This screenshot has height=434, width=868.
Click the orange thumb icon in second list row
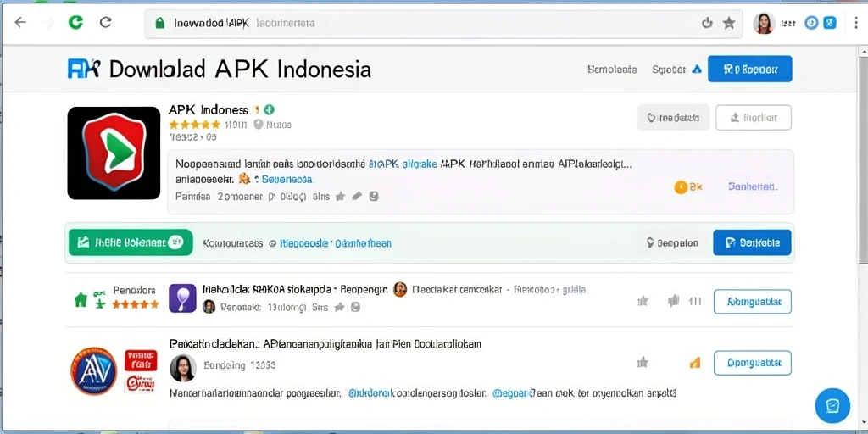(695, 363)
